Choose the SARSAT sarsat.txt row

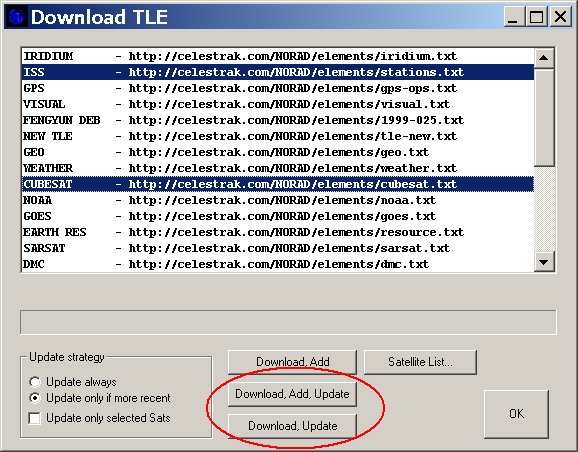coord(278,248)
